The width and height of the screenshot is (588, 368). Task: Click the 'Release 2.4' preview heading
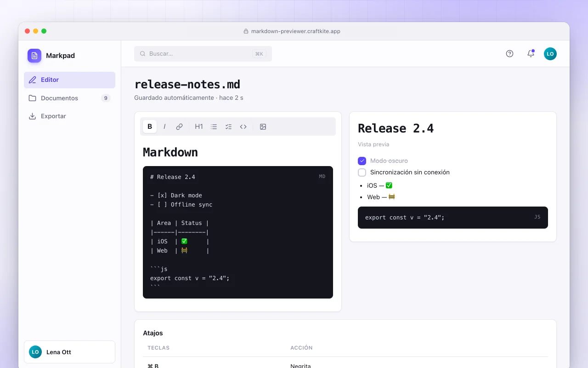pos(396,128)
